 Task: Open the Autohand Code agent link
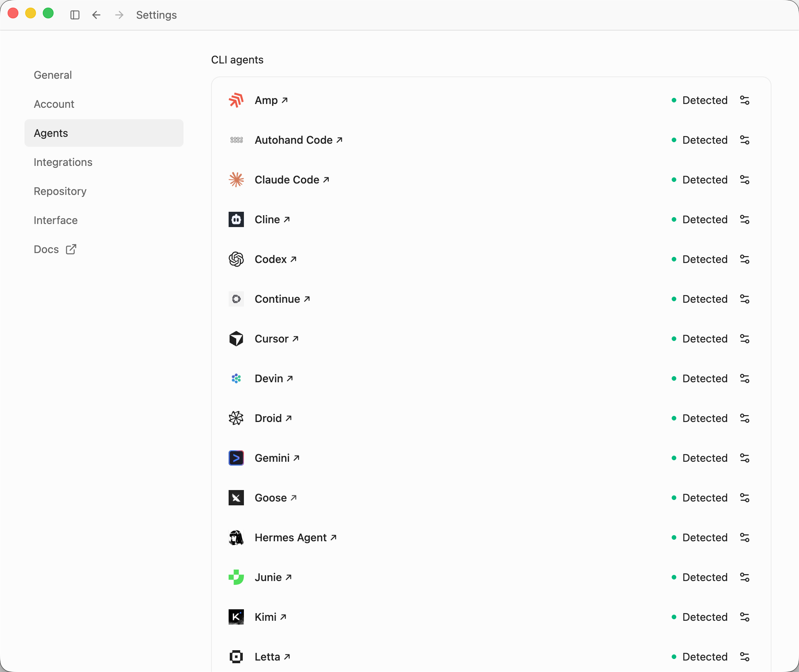299,140
